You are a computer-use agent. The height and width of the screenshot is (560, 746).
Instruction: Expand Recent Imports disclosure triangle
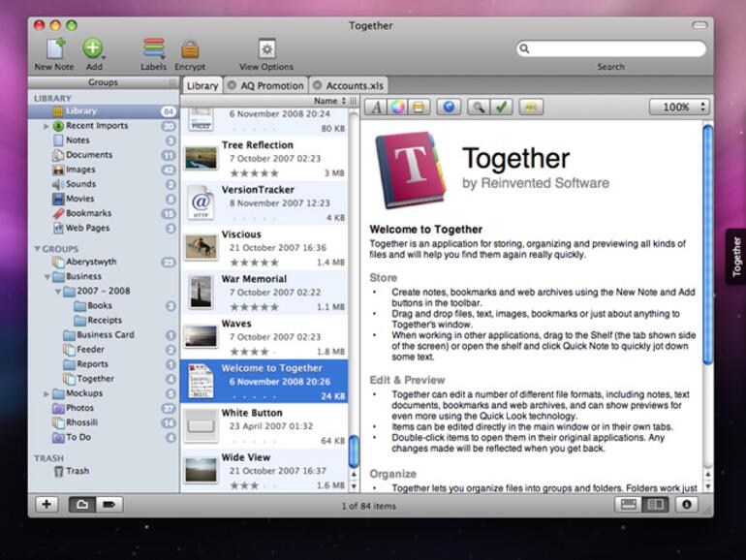47,127
